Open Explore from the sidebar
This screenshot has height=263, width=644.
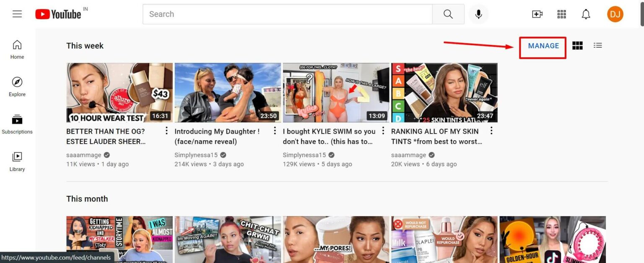click(17, 86)
